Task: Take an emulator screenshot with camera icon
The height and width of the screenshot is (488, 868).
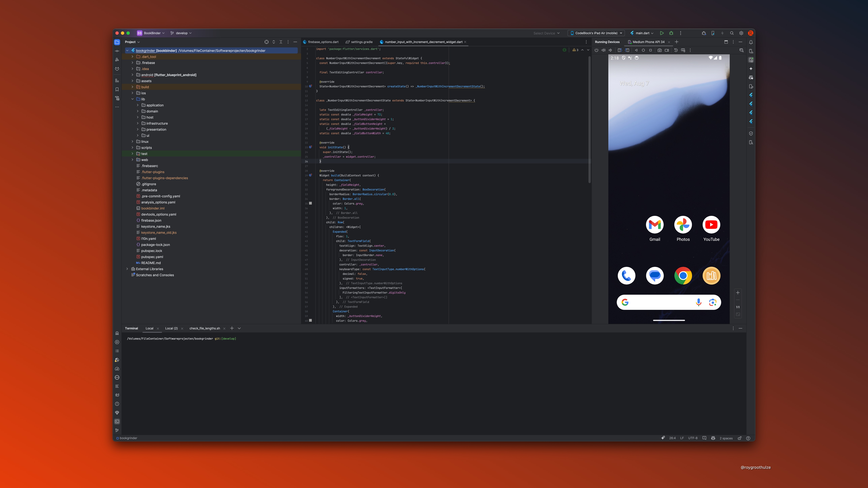Action: 660,50
